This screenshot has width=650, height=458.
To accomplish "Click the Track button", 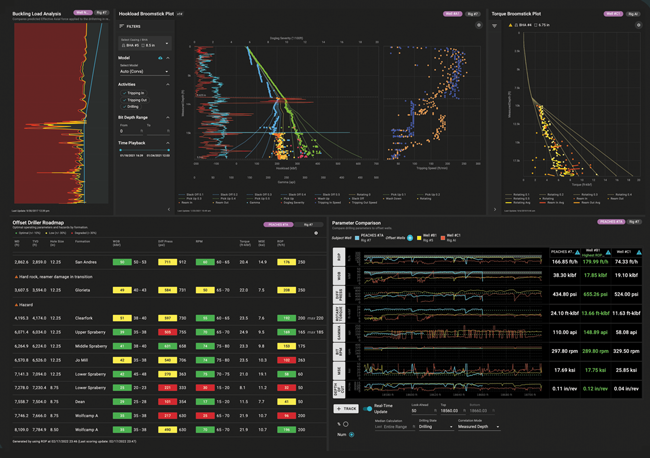I will [347, 408].
